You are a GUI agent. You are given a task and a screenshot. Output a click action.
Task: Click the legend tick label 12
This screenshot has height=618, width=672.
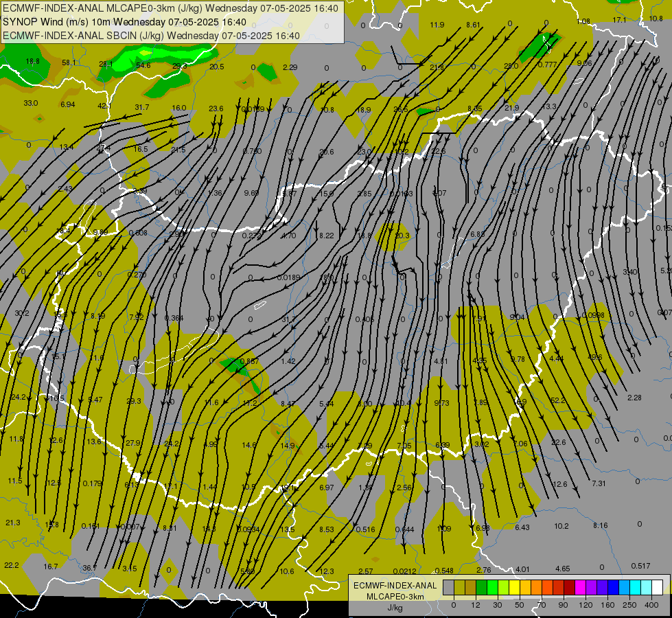(475, 605)
